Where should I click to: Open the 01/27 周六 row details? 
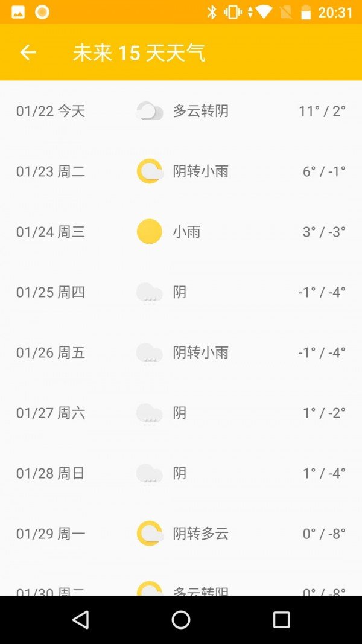(x=181, y=413)
